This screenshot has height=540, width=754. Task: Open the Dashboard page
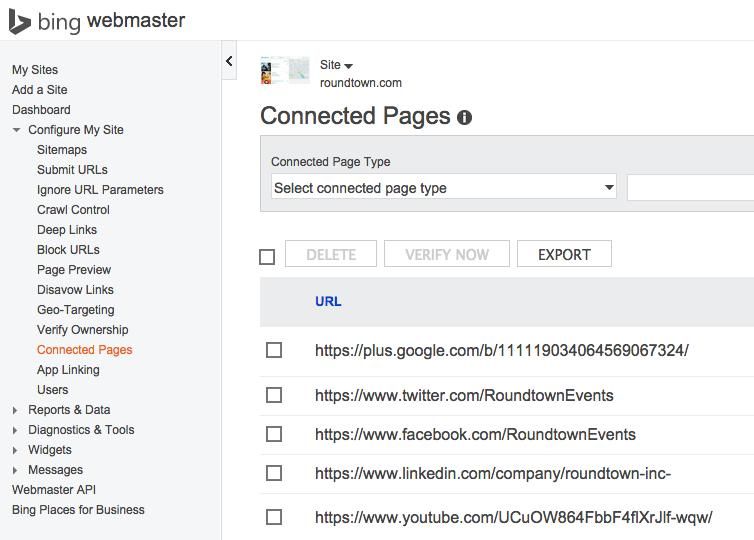coord(41,110)
